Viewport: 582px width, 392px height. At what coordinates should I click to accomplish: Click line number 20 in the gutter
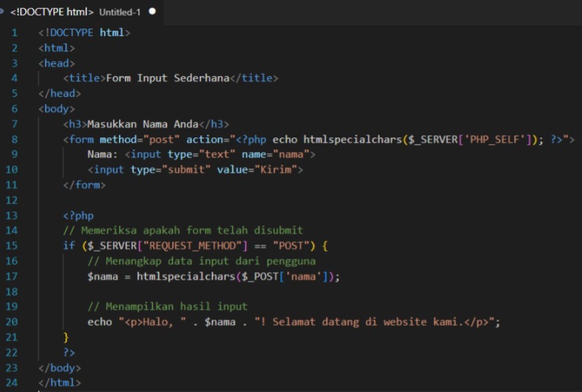11,321
